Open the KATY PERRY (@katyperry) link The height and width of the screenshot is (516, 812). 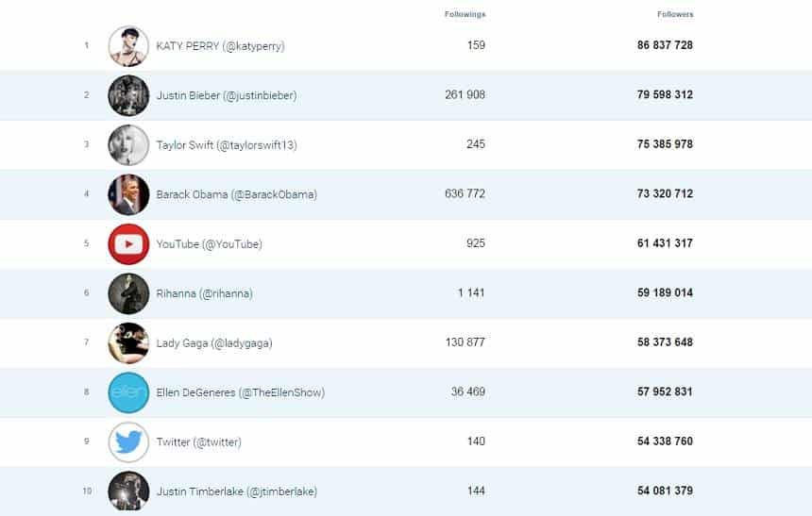tap(220, 45)
